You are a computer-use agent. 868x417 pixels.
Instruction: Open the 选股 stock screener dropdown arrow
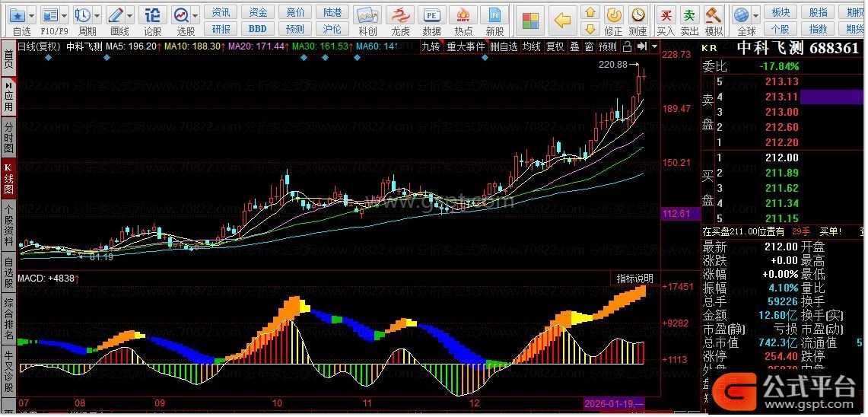(x=196, y=15)
